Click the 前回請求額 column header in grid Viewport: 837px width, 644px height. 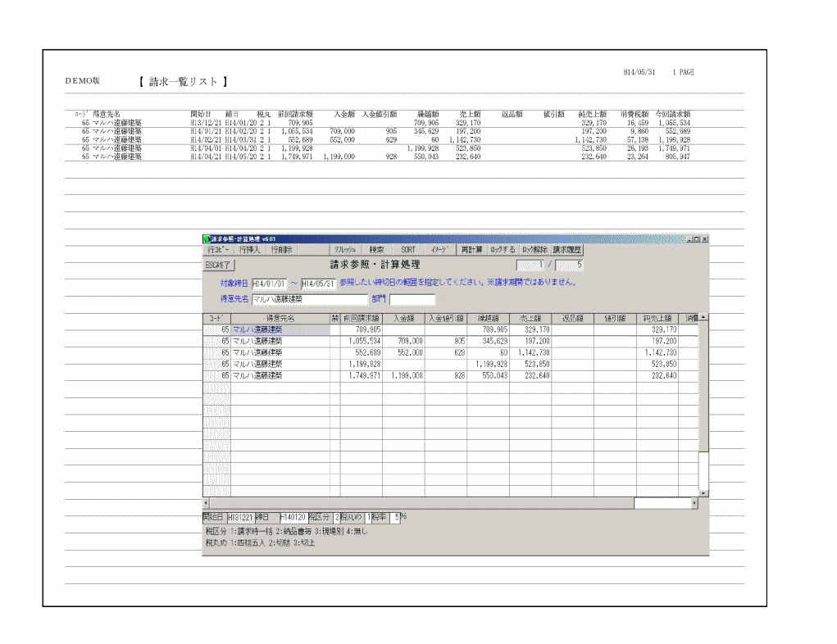click(362, 319)
